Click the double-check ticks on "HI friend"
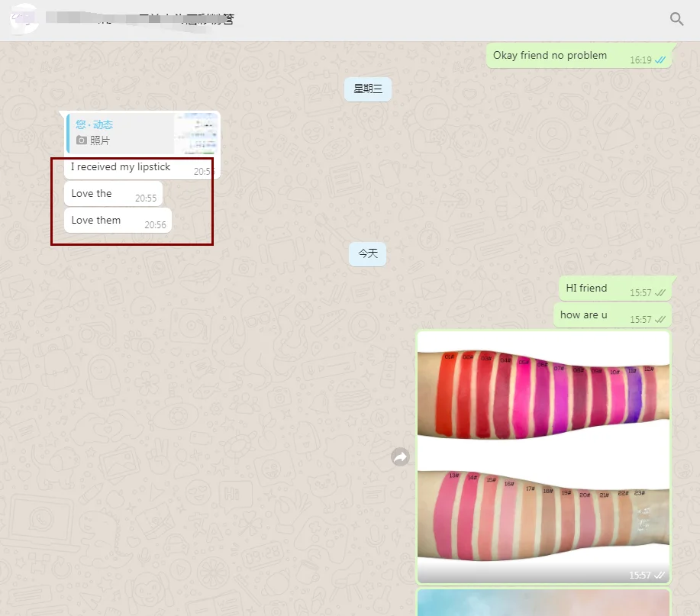The image size is (700, 616). coord(660,292)
